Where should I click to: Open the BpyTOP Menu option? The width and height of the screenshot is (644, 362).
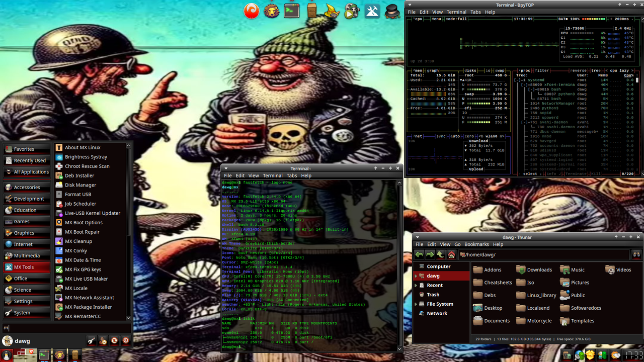(x=436, y=19)
